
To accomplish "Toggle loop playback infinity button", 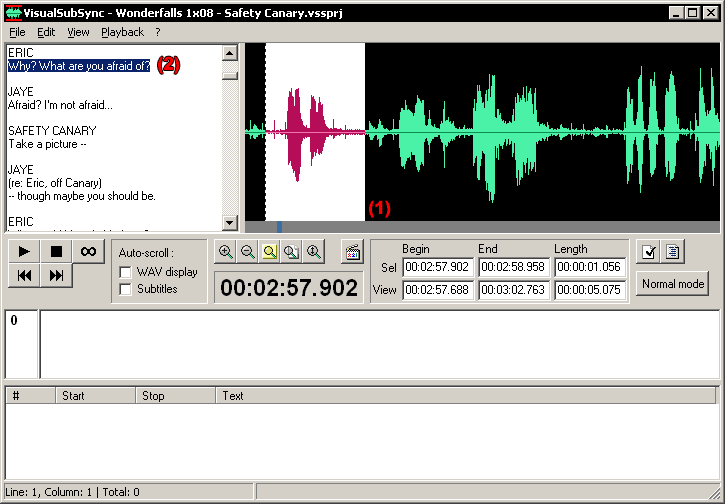I will pos(88,252).
